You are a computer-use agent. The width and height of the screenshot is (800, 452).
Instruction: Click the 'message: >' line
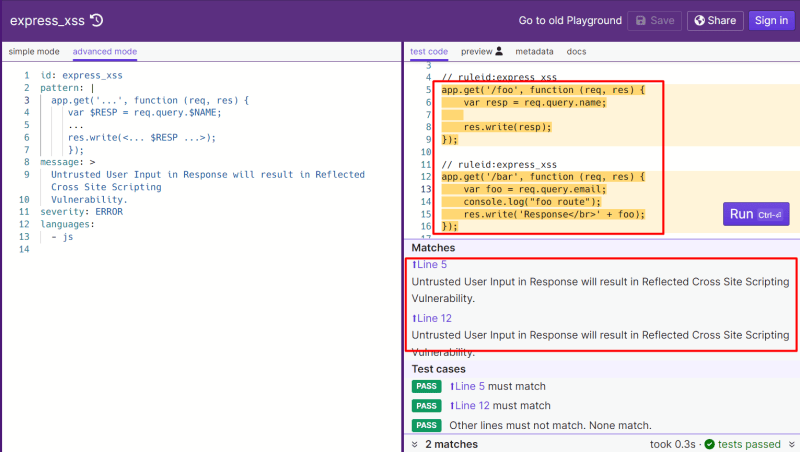tap(67, 162)
